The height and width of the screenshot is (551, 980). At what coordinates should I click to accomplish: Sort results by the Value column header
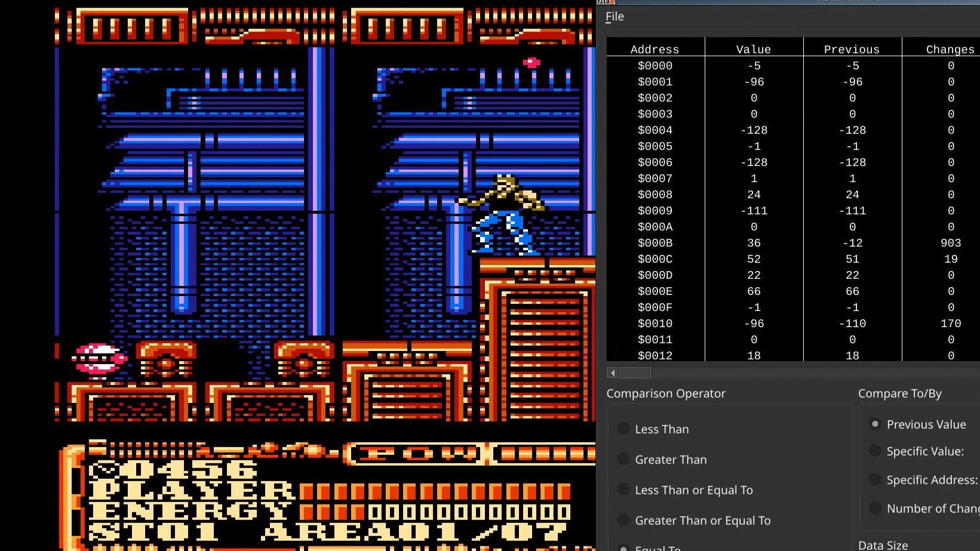(x=754, y=49)
